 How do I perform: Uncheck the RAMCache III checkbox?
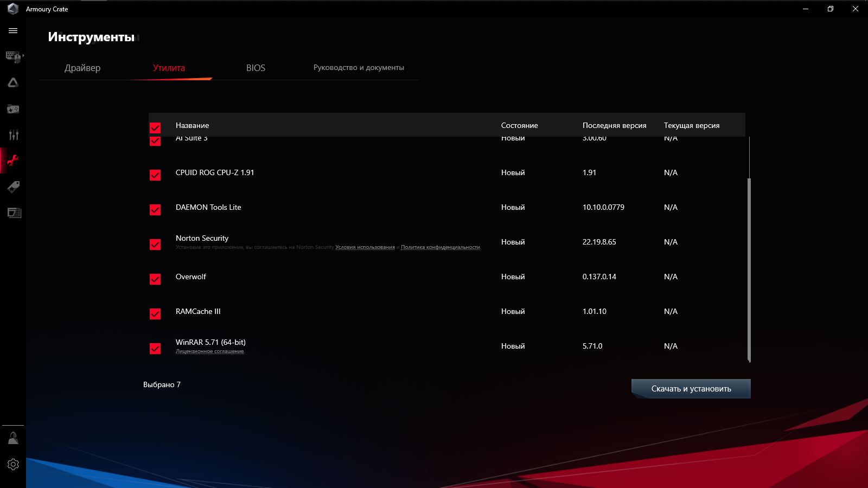[x=155, y=314]
